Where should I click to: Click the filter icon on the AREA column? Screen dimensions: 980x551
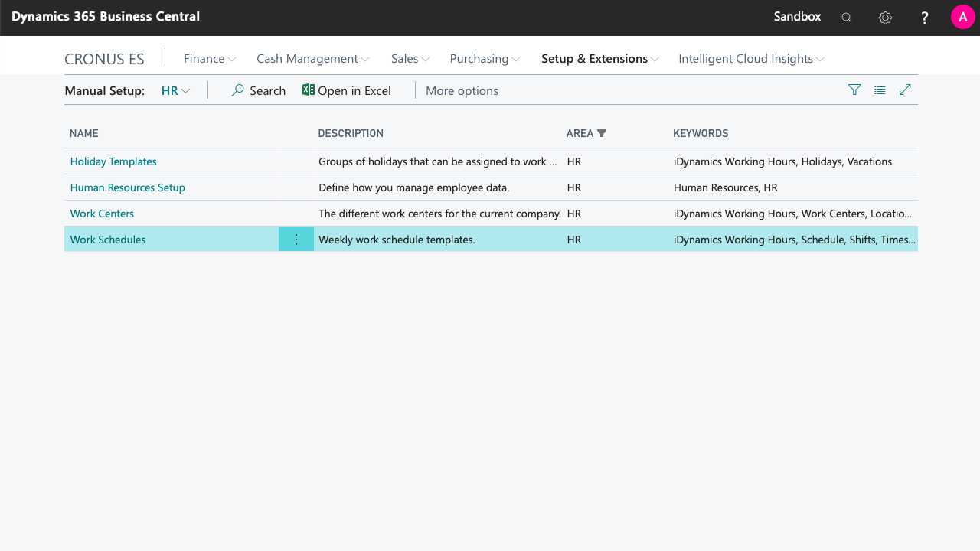(x=602, y=133)
